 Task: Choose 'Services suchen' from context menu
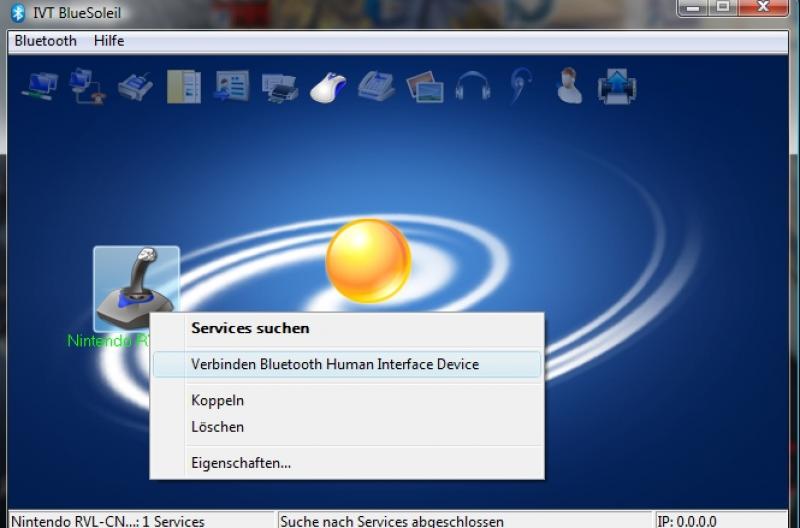pos(250,328)
